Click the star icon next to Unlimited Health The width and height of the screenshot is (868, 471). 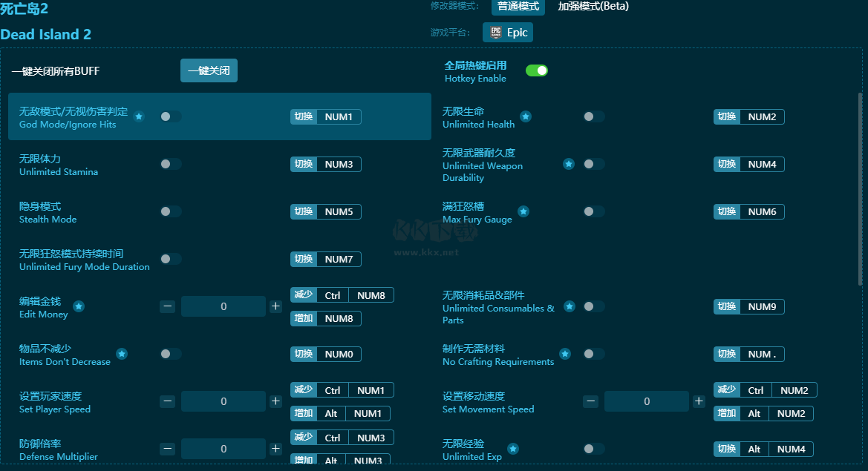(x=526, y=116)
